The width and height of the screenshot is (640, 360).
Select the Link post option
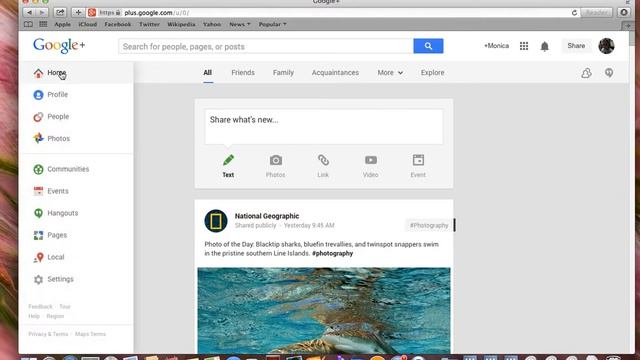[x=323, y=166]
